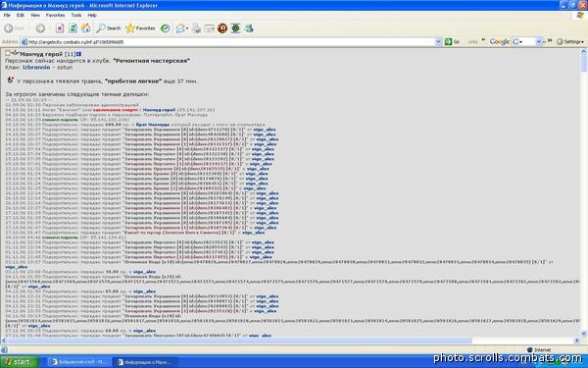Open the Tools menu
Image resolution: width=588 pixels, height=368 pixels.
point(76,16)
